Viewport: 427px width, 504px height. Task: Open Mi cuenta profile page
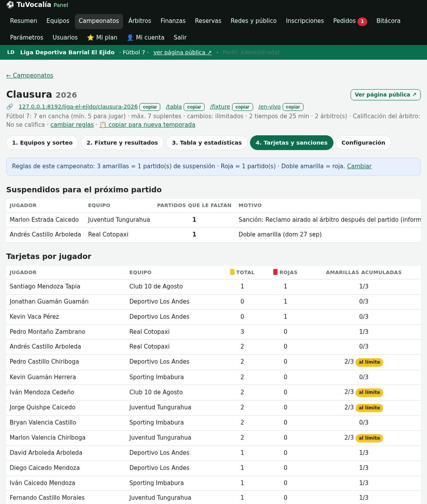point(146,38)
